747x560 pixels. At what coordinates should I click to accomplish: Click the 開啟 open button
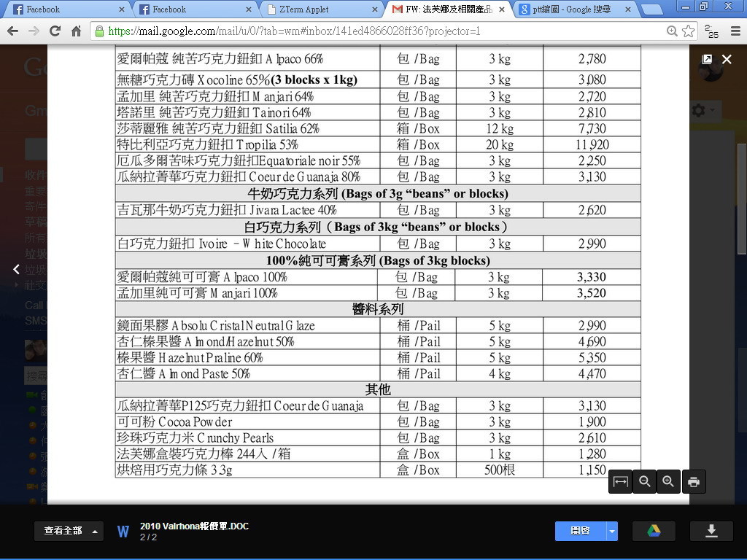point(580,531)
